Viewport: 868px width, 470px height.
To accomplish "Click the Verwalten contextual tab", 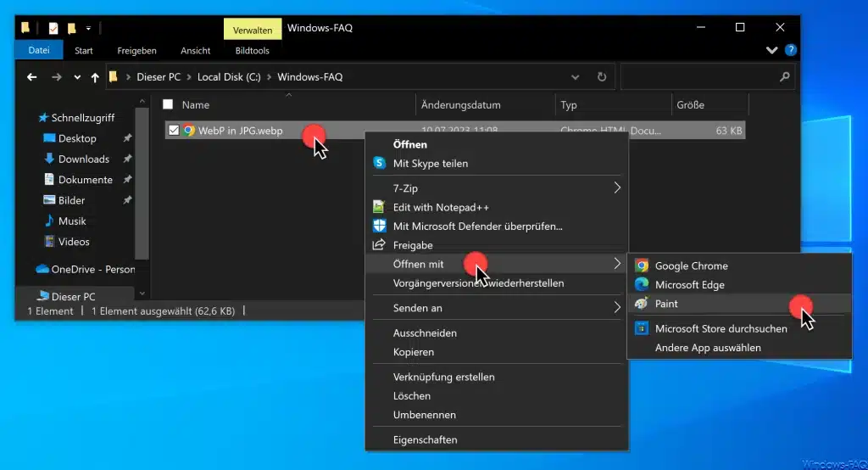I will point(253,30).
